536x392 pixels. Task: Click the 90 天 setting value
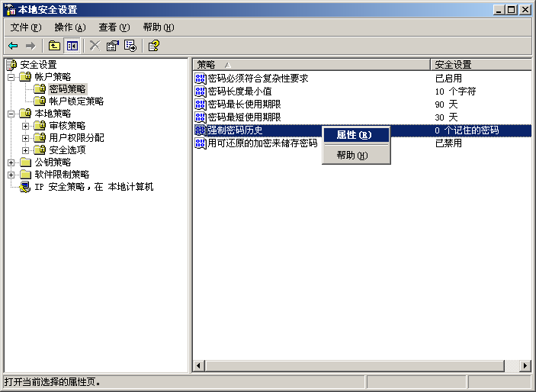446,104
